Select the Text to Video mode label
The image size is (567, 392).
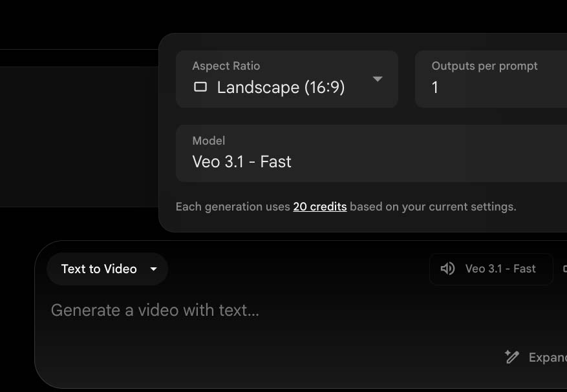pyautogui.click(x=99, y=269)
